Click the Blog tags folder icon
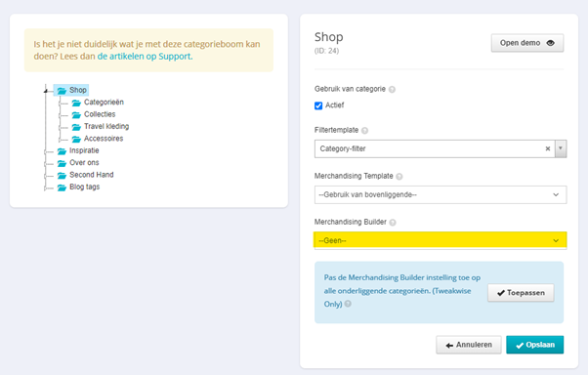 point(62,187)
